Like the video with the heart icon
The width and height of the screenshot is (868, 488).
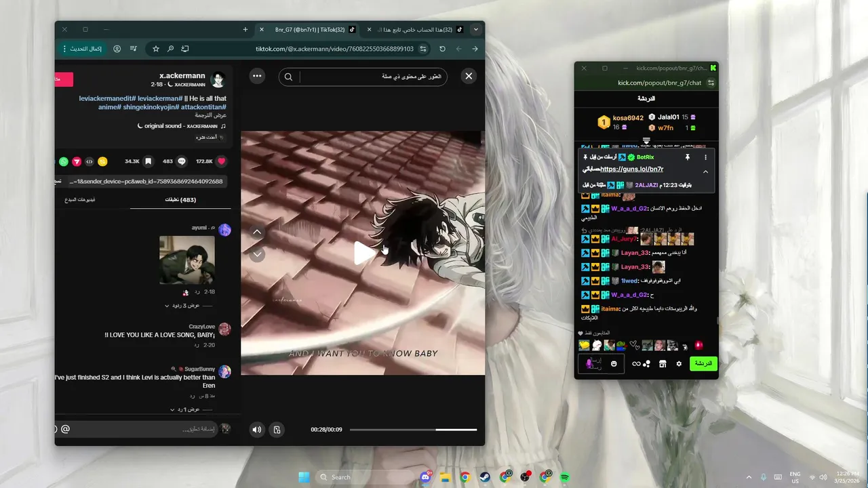(x=221, y=161)
